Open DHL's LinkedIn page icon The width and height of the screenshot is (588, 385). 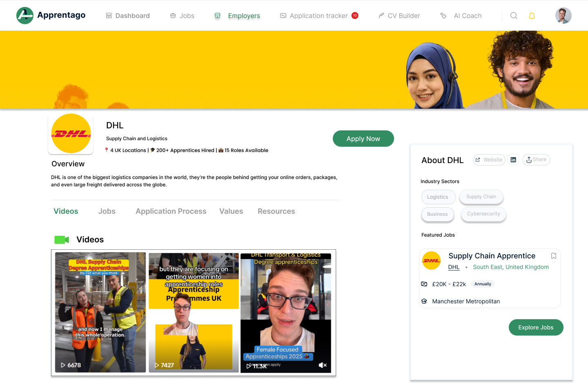(513, 160)
